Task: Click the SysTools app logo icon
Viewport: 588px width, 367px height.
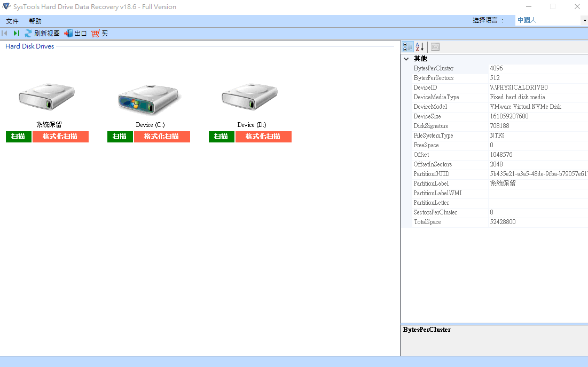Action: [x=6, y=6]
